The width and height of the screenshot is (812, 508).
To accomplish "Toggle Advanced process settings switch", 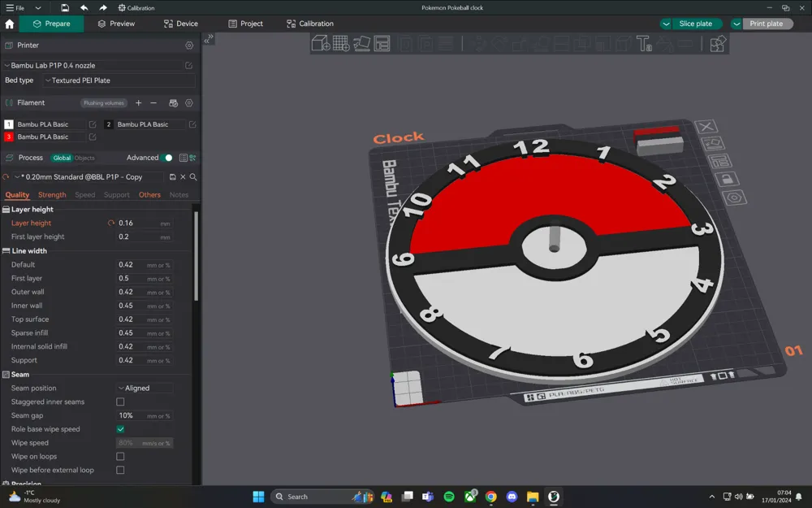I will [168, 158].
